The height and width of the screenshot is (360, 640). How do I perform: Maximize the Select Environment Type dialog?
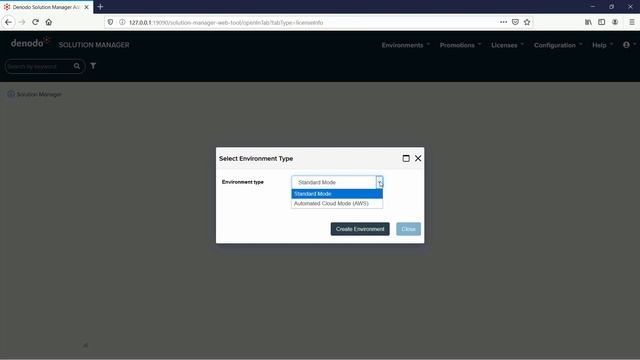click(406, 158)
